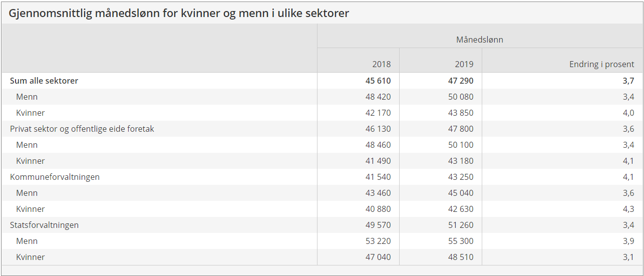Click the 3,9 percent change cell

click(628, 241)
